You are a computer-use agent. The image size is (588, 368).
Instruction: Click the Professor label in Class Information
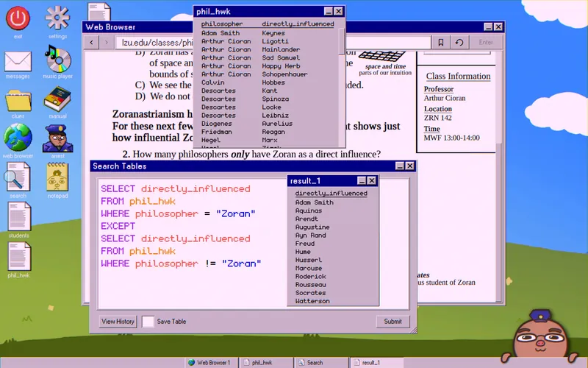click(x=438, y=89)
